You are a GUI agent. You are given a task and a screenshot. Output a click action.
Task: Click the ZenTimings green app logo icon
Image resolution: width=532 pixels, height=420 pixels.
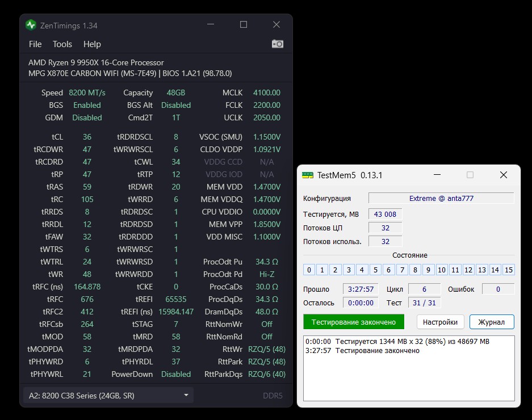point(31,25)
